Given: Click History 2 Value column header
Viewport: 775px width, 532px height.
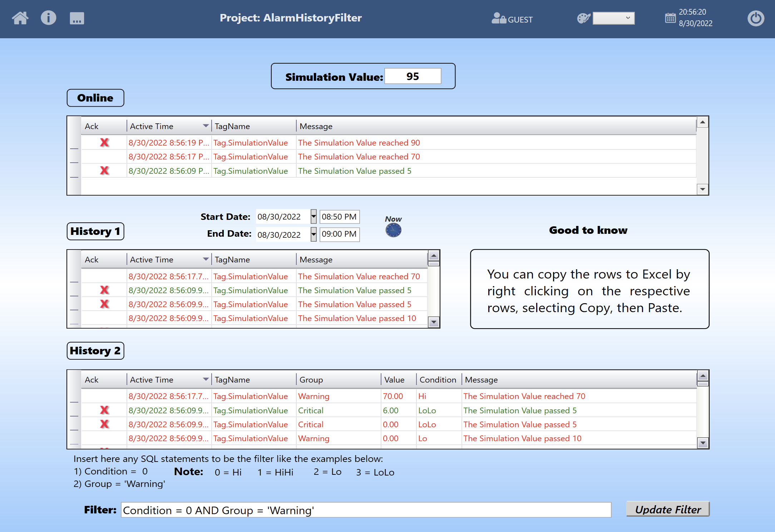Looking at the screenshot, I should pyautogui.click(x=399, y=380).
